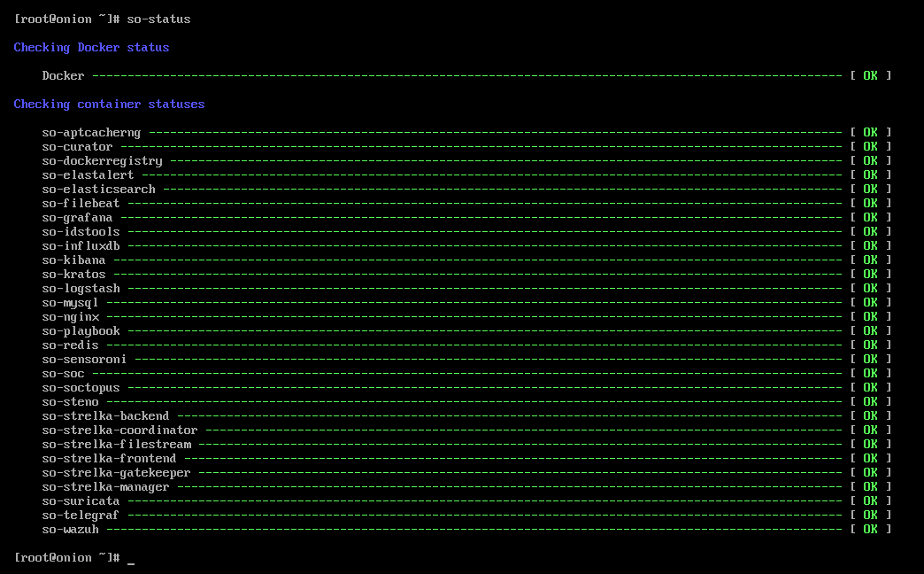The height and width of the screenshot is (574, 924).
Task: Click the OK status for so-redis
Action: coord(870,345)
